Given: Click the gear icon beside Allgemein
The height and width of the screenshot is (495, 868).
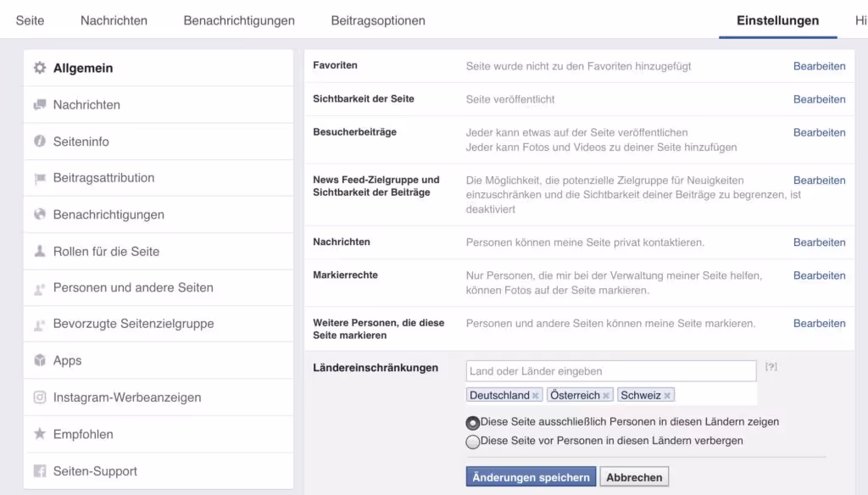Looking at the screenshot, I should click(39, 68).
